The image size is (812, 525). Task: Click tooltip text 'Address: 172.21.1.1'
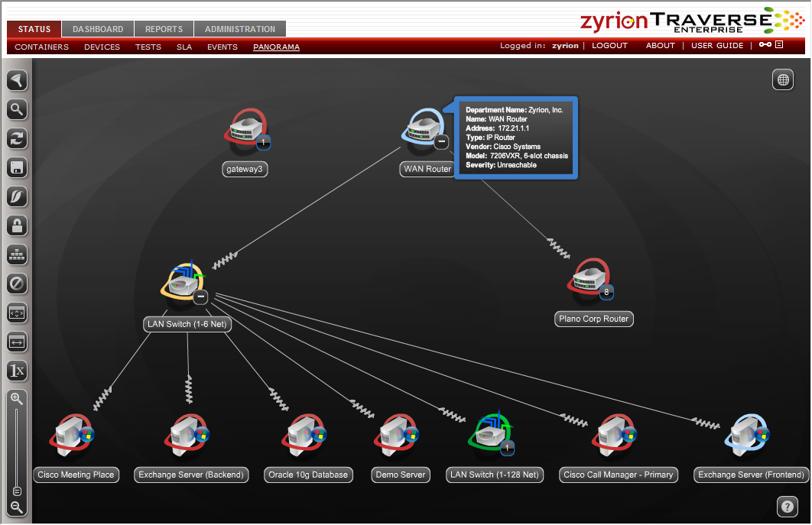tap(497, 128)
